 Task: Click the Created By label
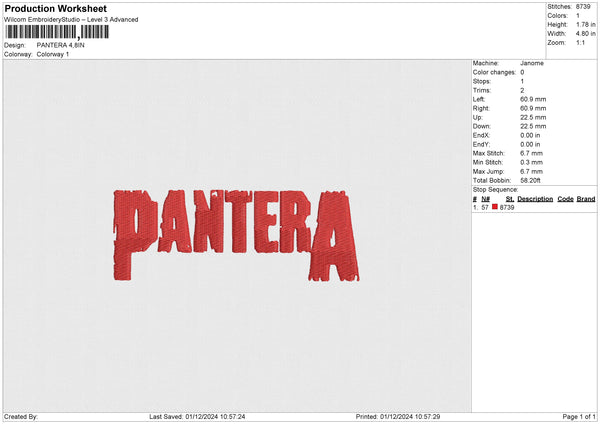[x=21, y=417]
